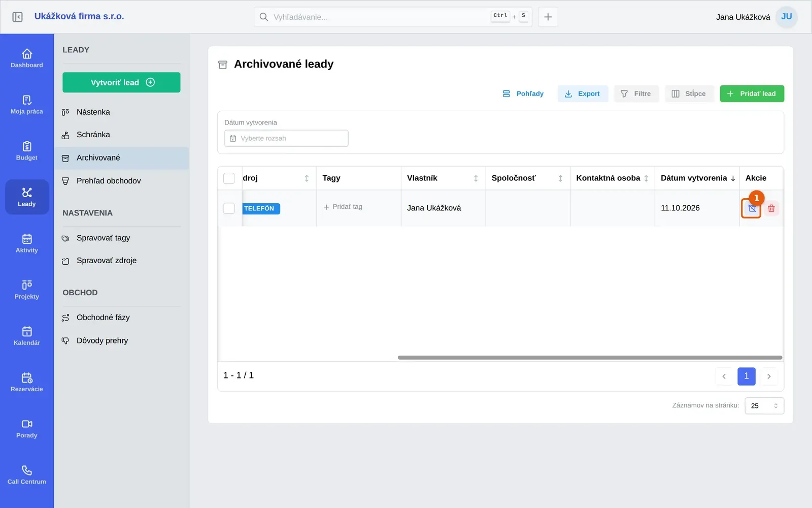812x508 pixels.
Task: Open Spravovať tagy settings
Action: pos(121,238)
